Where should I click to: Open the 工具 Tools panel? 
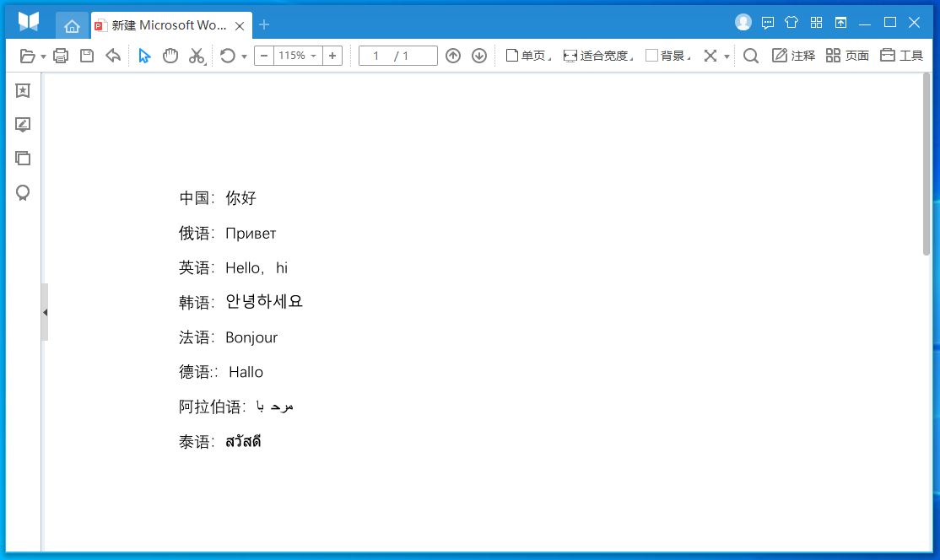pos(900,56)
